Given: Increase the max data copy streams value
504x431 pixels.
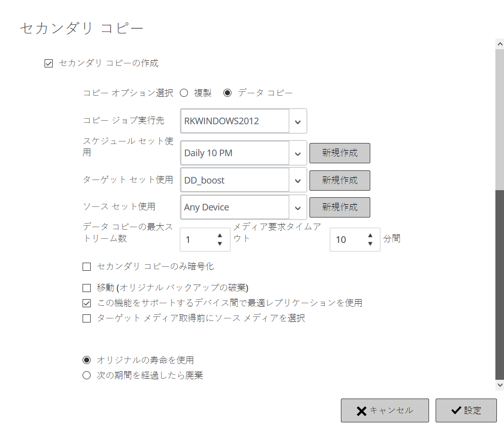Looking at the screenshot, I should tap(220, 236).
